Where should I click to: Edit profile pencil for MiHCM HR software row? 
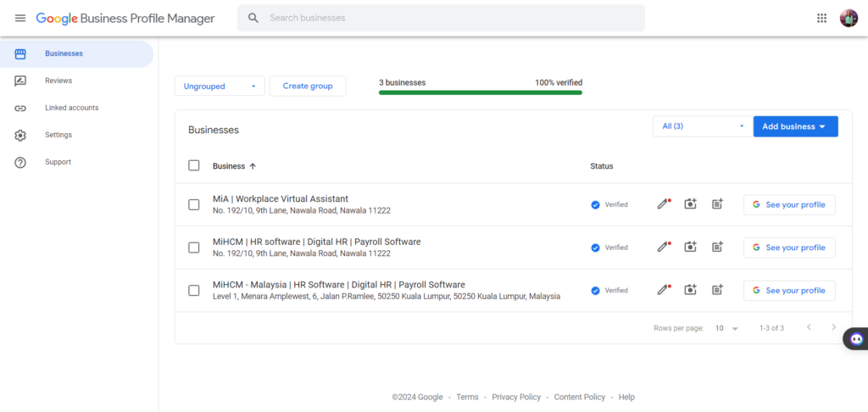(663, 247)
